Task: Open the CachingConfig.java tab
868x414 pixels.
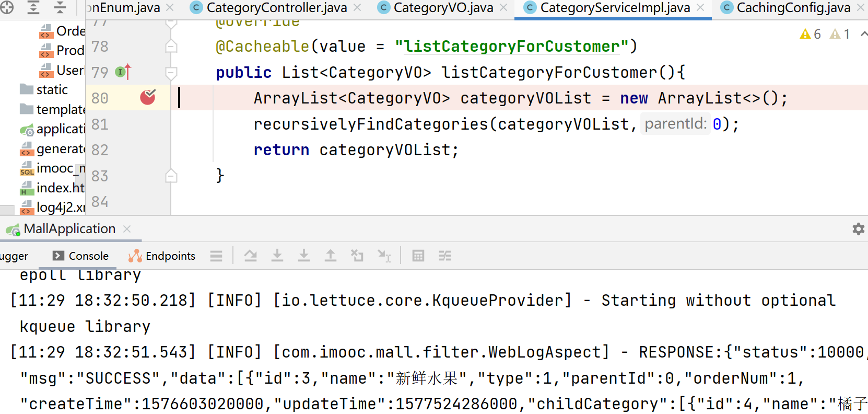Action: tap(793, 8)
